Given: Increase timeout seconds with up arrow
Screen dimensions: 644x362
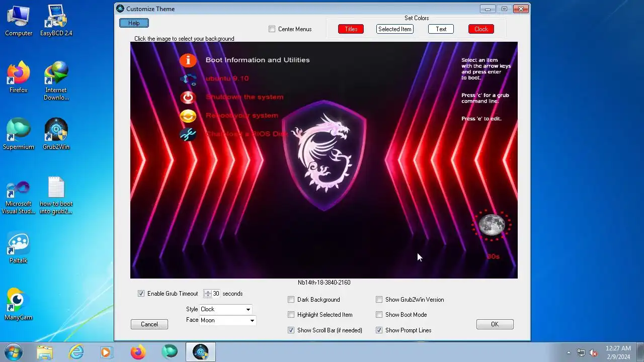Looking at the screenshot, I should pos(208,292).
